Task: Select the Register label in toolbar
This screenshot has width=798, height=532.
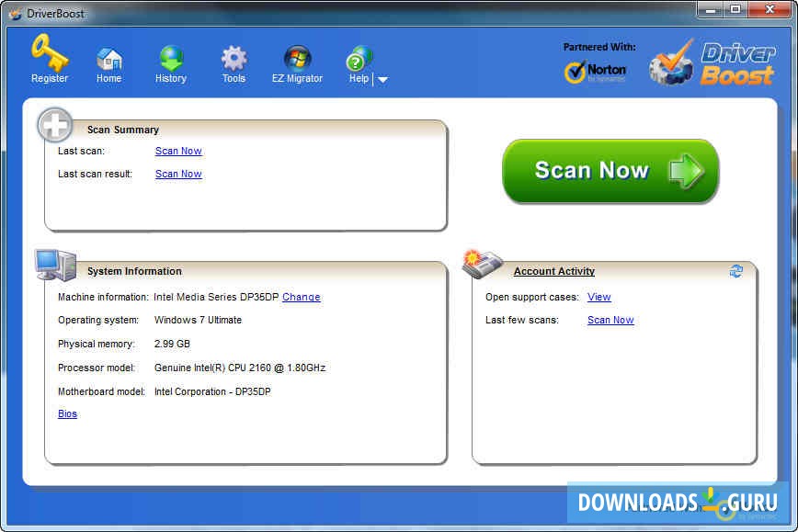Action: [x=50, y=78]
